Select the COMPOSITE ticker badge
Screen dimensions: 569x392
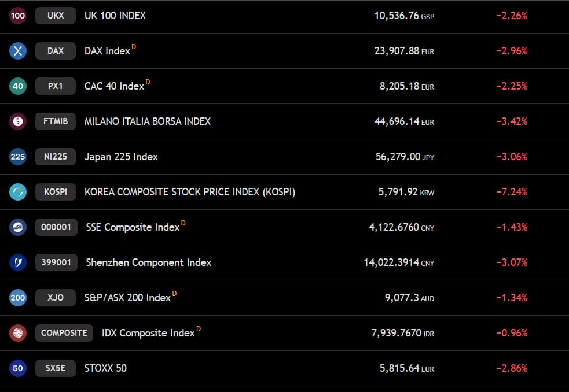(64, 333)
